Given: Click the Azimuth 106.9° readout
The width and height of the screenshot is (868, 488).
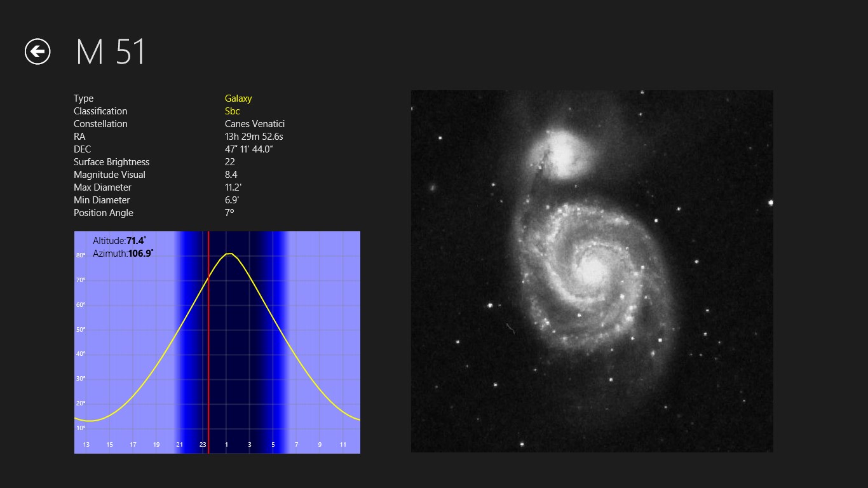Looking at the screenshot, I should [123, 254].
